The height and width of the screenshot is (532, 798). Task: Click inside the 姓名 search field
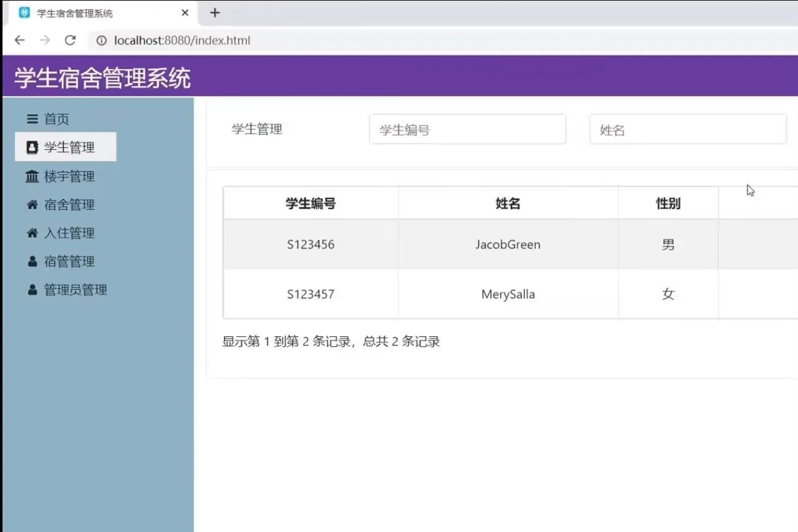point(688,129)
